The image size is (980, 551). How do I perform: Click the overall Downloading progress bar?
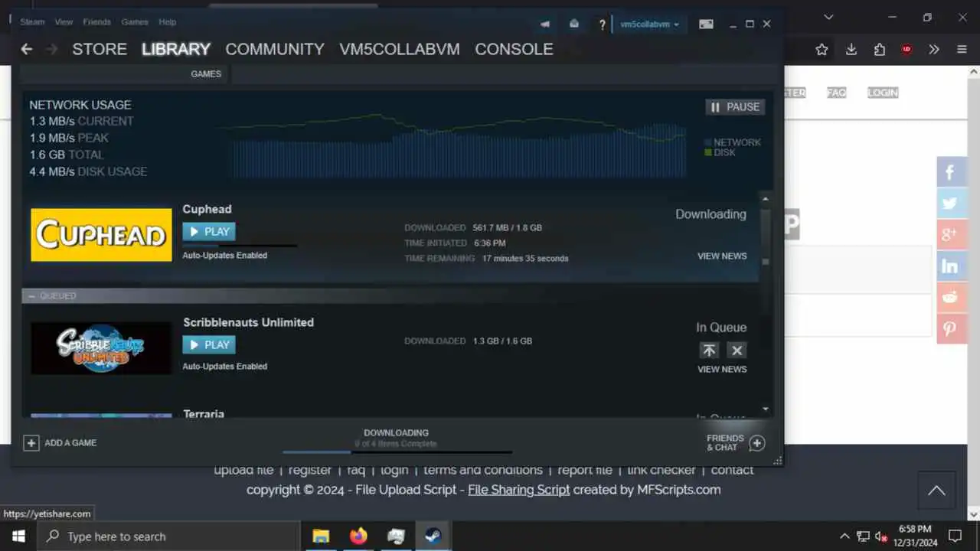tap(397, 452)
